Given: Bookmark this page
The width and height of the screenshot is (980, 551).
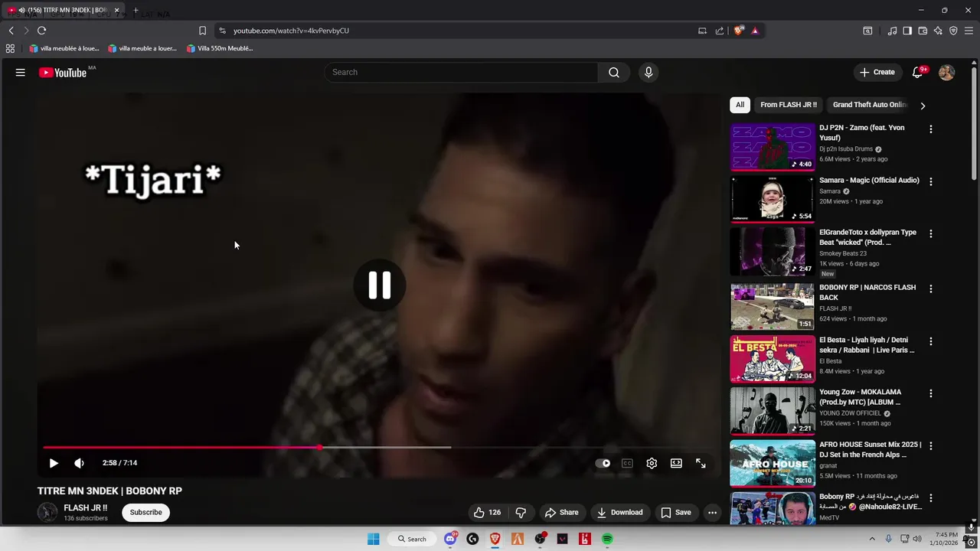Looking at the screenshot, I should tap(202, 31).
